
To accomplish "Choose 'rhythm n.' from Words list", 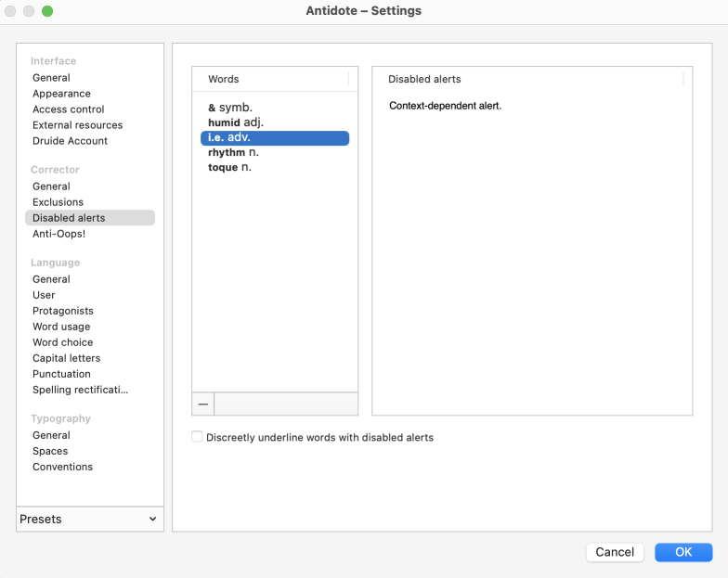I will click(x=233, y=152).
